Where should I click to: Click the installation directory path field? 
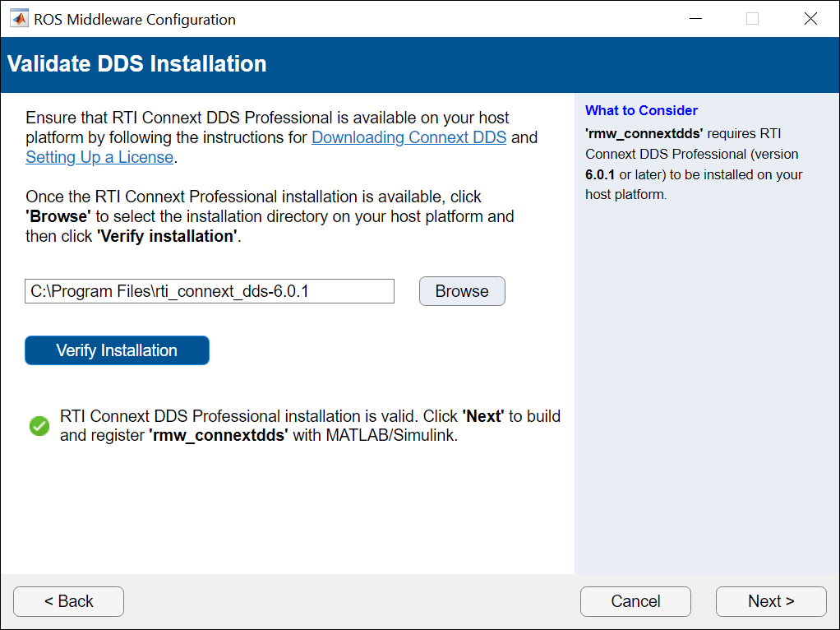[x=210, y=291]
